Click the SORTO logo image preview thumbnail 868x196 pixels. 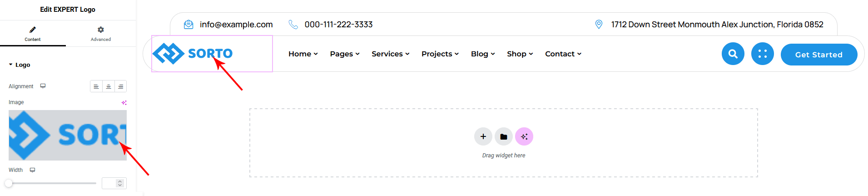click(67, 135)
